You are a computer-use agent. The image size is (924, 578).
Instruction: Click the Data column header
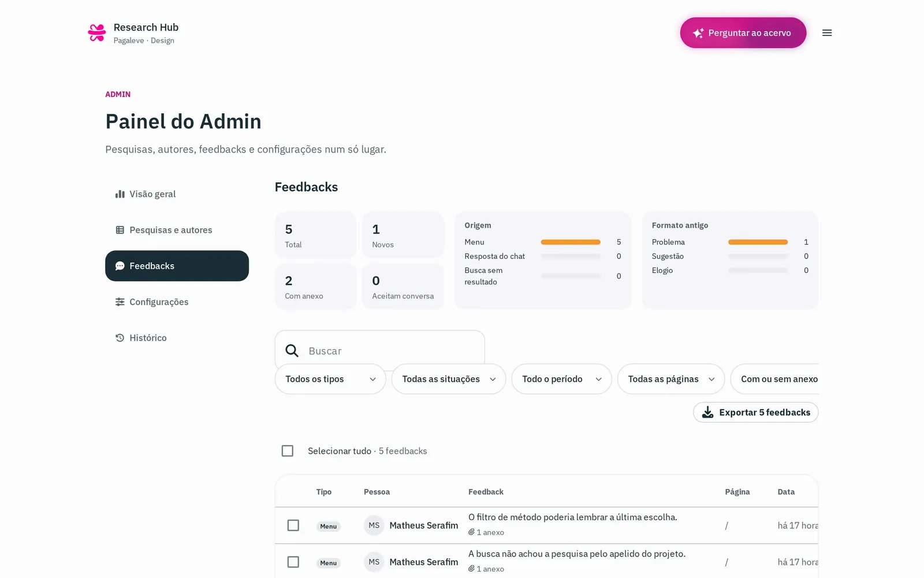point(786,492)
